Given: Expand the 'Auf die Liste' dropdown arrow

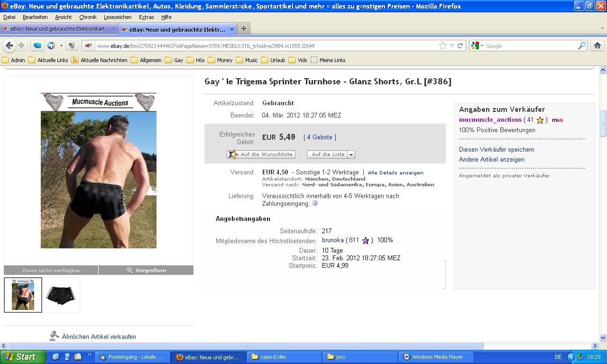Looking at the screenshot, I should [351, 155].
